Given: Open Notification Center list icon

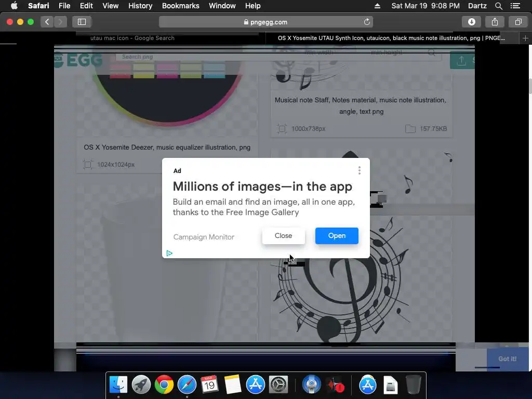Looking at the screenshot, I should (515, 6).
